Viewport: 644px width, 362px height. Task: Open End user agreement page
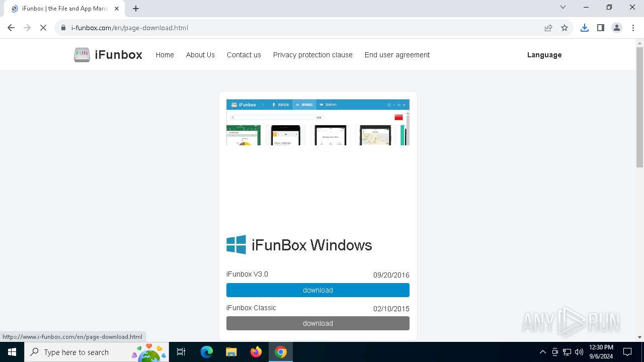coord(397,55)
